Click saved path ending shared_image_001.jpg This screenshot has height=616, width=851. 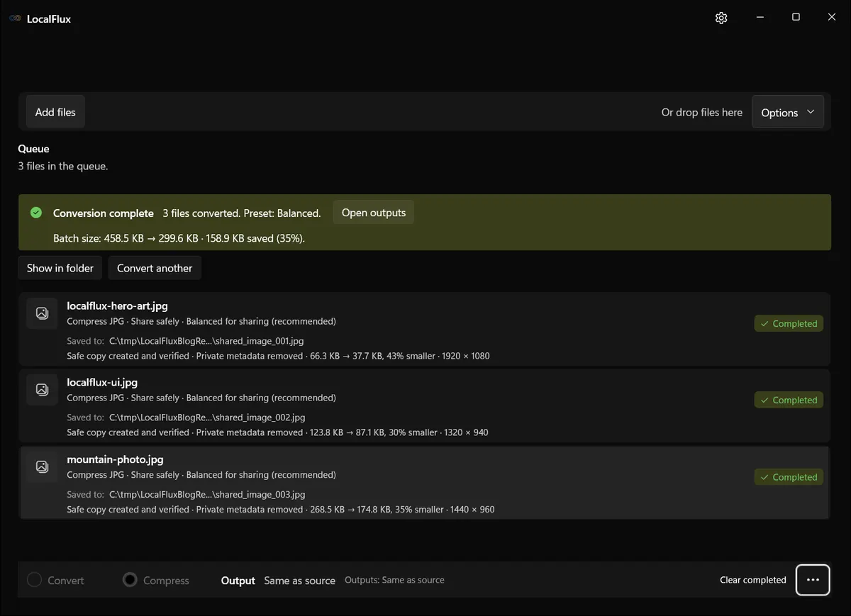206,341
